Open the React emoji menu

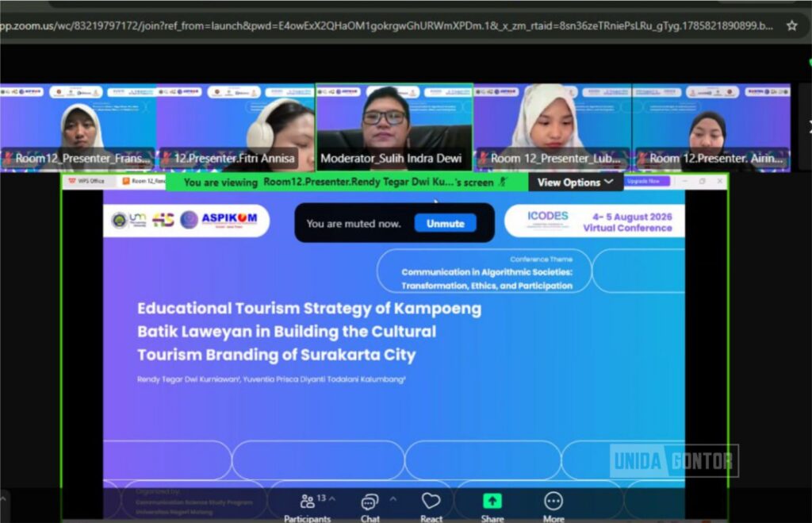tap(431, 508)
